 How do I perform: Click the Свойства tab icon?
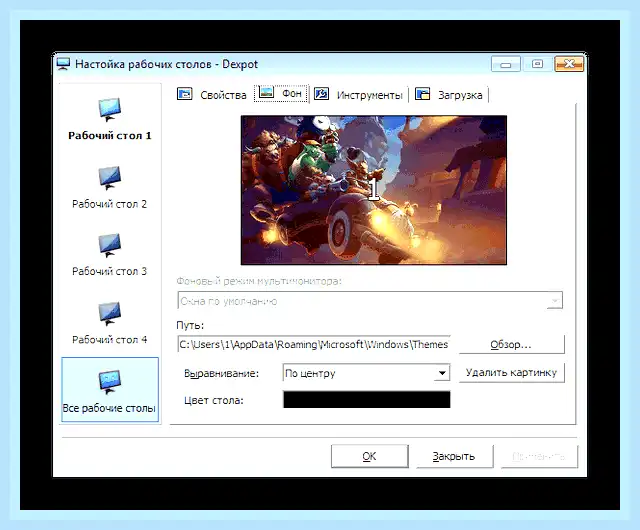click(184, 94)
